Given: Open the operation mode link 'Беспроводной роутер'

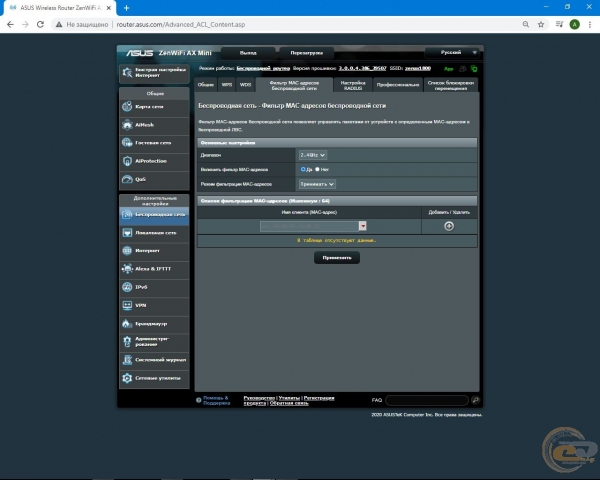Looking at the screenshot, I should 263,69.
